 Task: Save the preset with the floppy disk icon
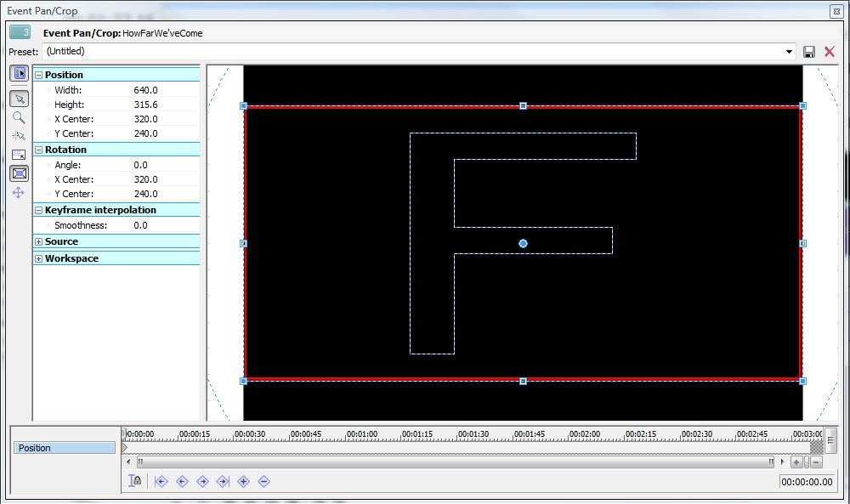pyautogui.click(x=809, y=52)
